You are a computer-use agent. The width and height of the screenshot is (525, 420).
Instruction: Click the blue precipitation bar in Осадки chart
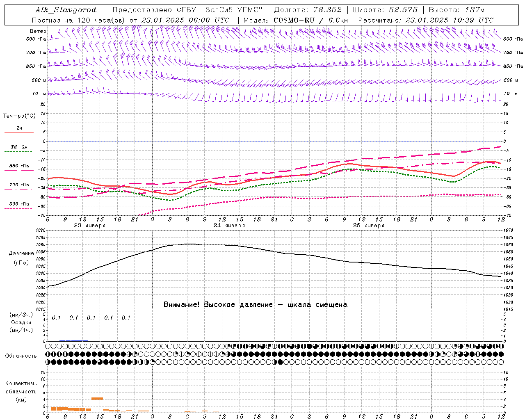(74, 340)
